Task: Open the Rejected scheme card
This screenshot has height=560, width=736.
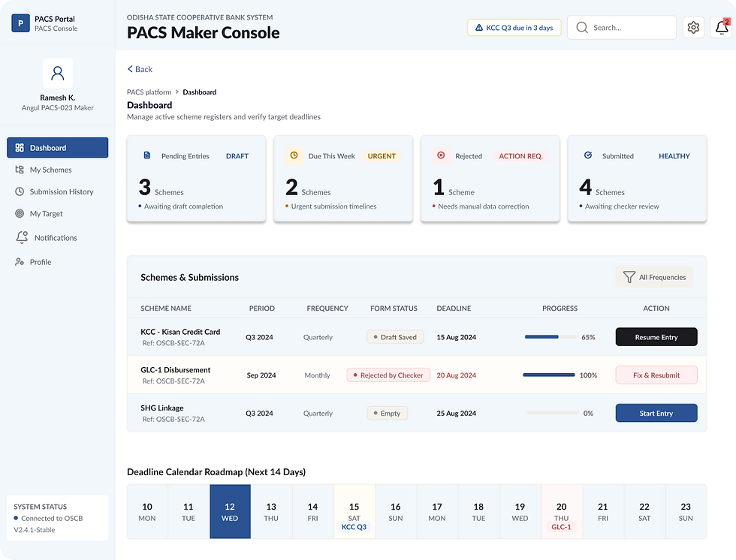Action: 490,178
